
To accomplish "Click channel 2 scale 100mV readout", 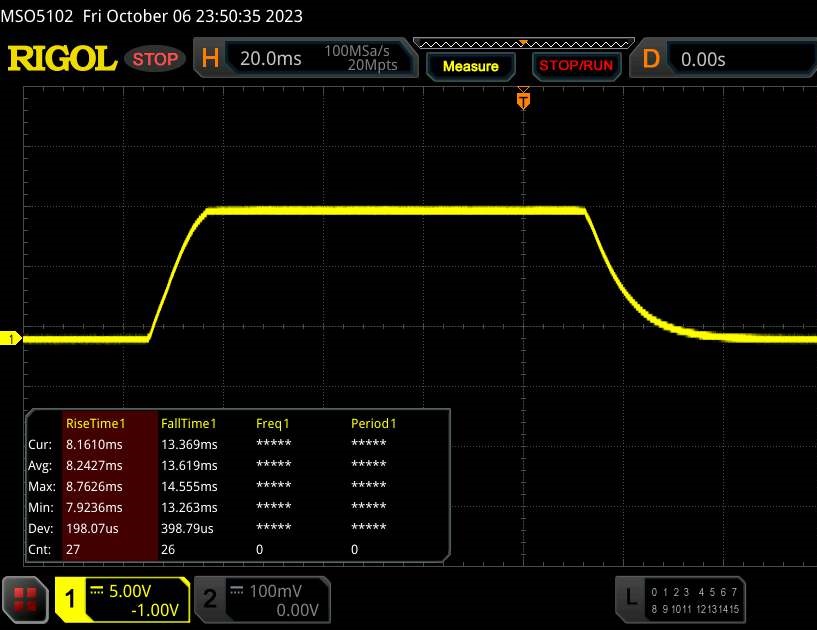I will pos(275,591).
